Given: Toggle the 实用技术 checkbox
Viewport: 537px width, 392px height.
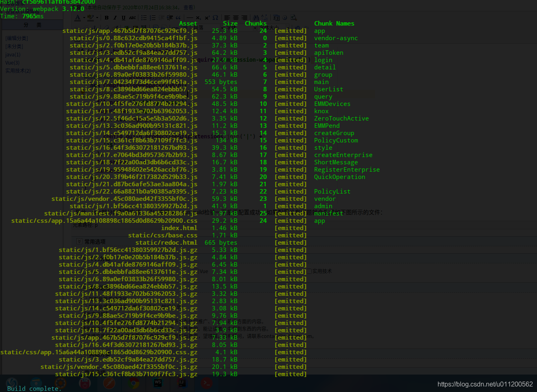Looking at the screenshot, I should pyautogui.click(x=309, y=271).
